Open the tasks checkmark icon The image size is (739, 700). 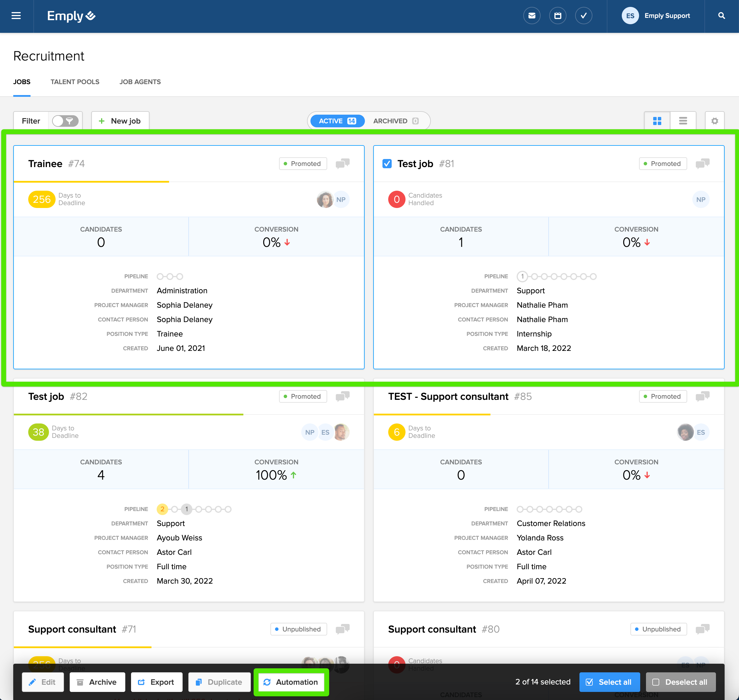point(583,16)
